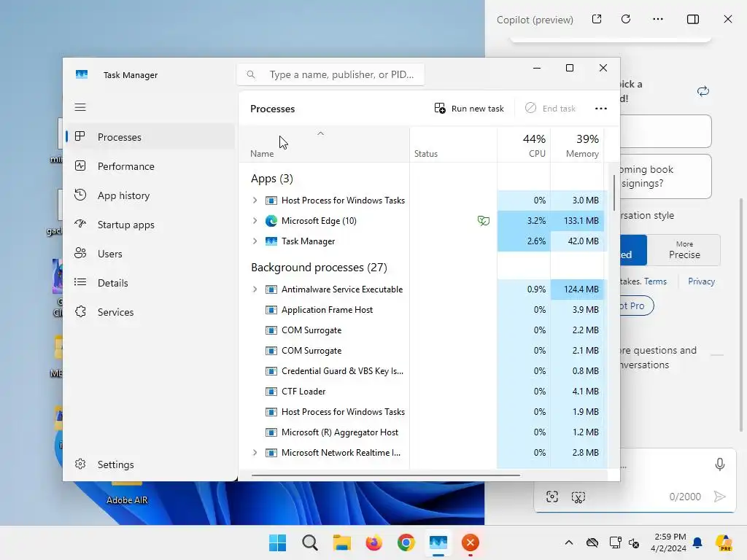This screenshot has height=560, width=747.
Task: Expand Host Process for Windows Tasks under Apps
Action: click(255, 201)
